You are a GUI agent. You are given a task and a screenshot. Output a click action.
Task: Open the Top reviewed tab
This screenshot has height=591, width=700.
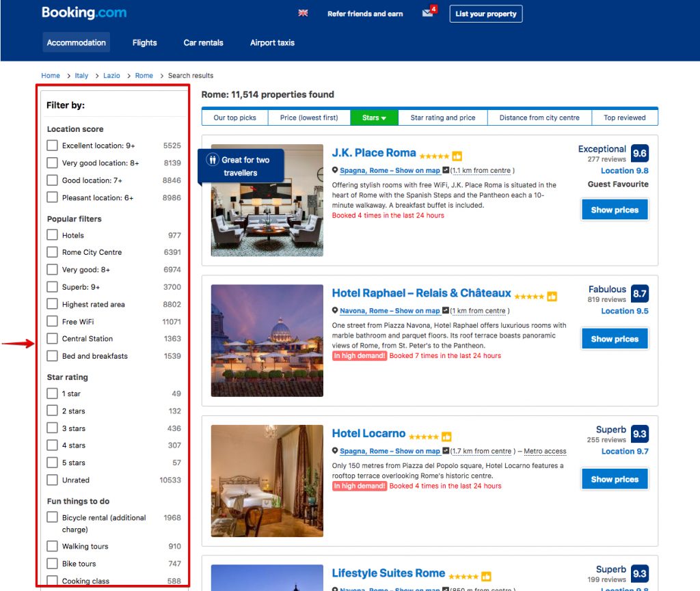(x=625, y=118)
